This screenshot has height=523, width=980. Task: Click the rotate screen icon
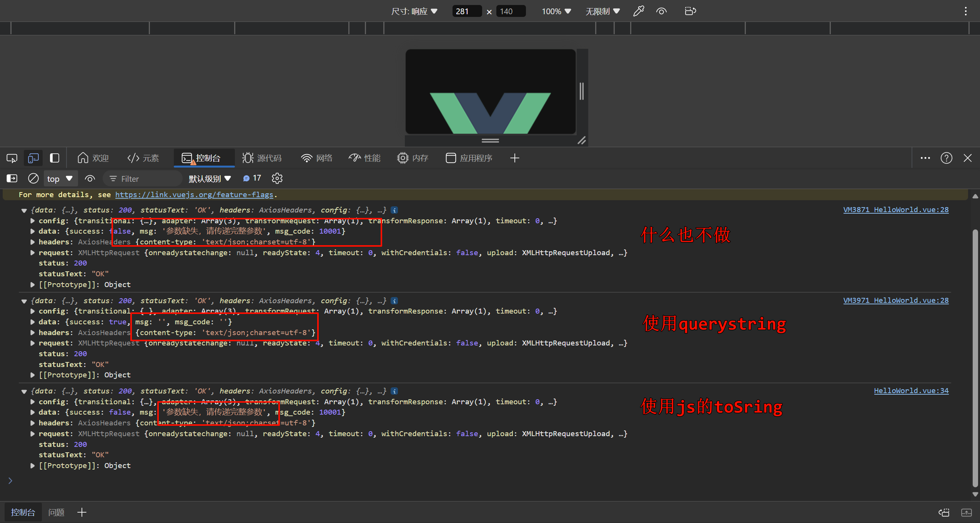(x=690, y=11)
